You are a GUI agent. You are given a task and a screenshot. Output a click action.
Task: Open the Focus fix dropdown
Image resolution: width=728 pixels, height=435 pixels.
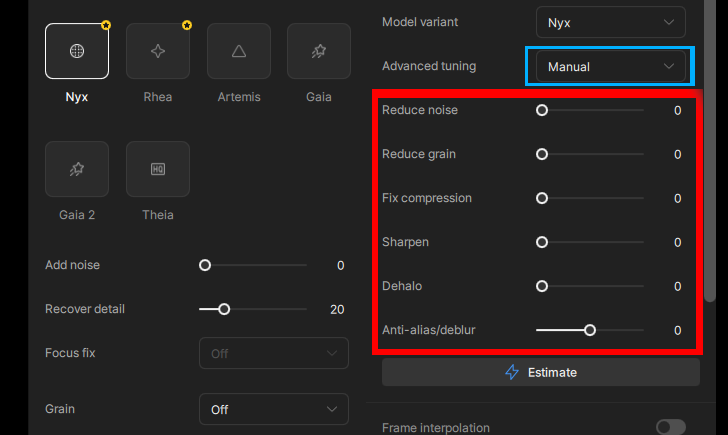pos(274,353)
